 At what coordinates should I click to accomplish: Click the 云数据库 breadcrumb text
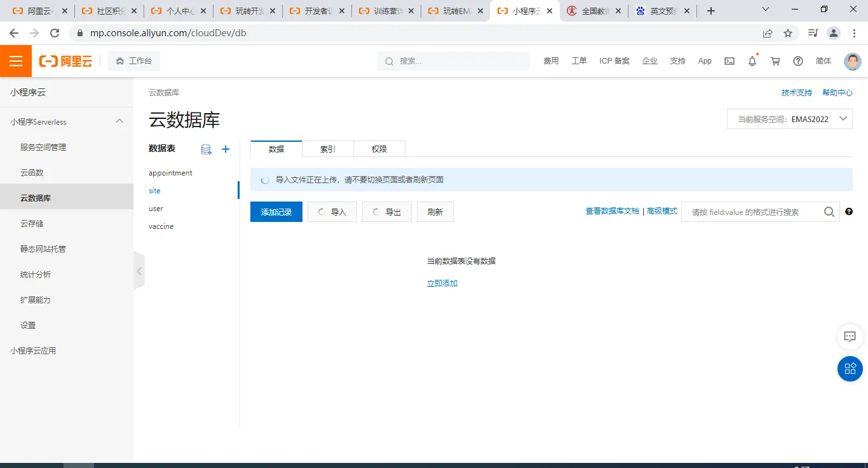point(164,93)
